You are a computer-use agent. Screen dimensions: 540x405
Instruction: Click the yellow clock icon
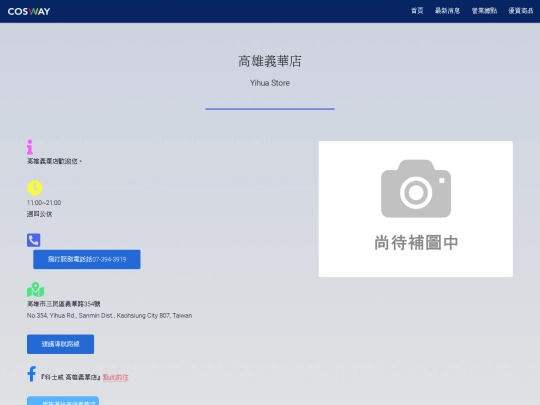click(x=35, y=188)
